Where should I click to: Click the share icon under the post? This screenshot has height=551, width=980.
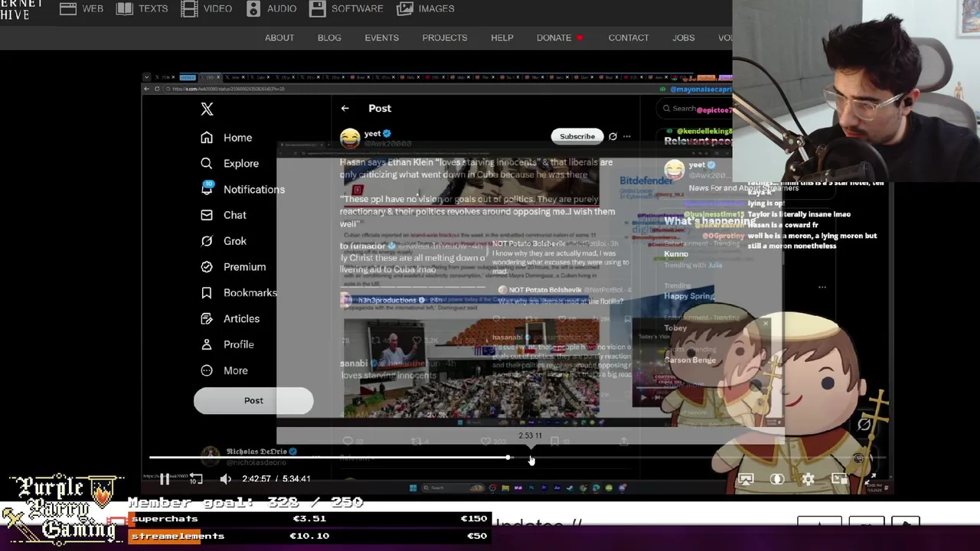click(x=624, y=442)
